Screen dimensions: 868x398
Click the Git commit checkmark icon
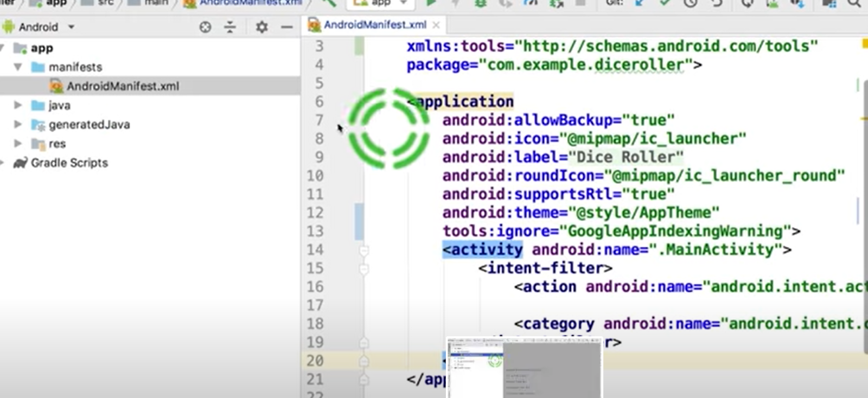665,3
